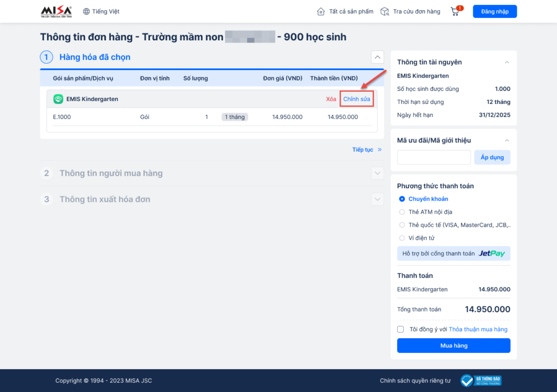Click the 1 tháng duration tag

[x=235, y=117]
